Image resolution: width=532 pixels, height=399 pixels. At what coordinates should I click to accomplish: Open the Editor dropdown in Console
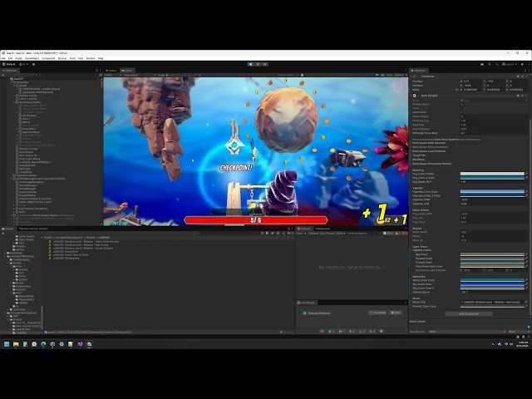pyautogui.click(x=340, y=234)
